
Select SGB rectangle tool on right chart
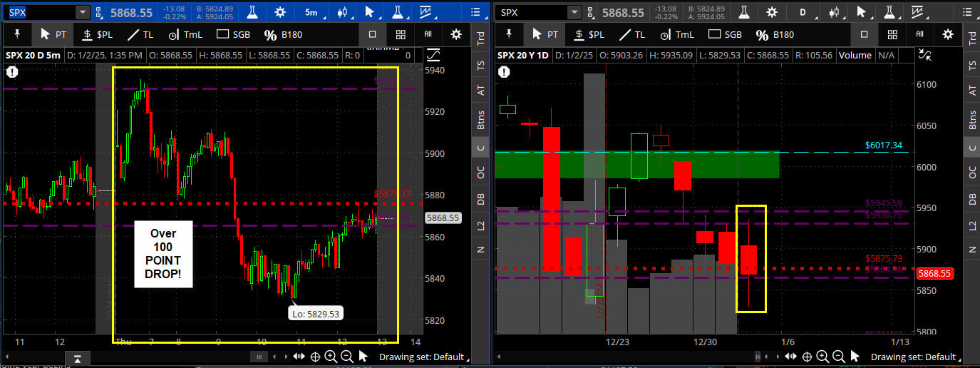coord(725,34)
